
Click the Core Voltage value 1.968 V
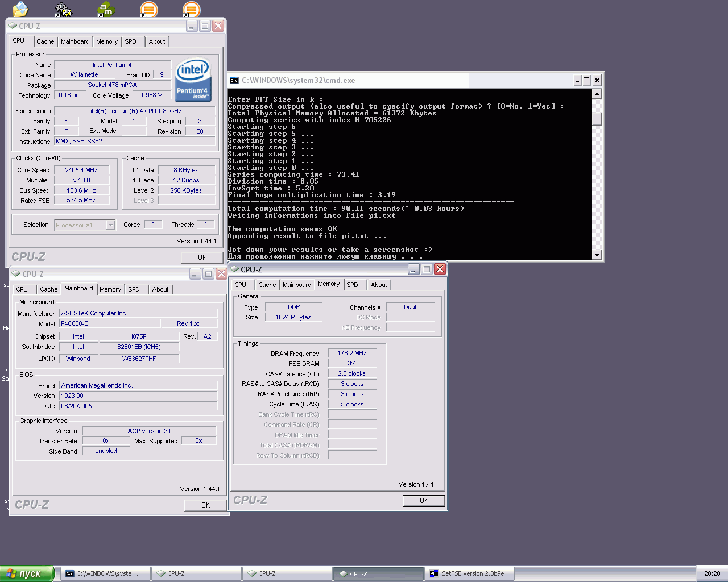151,95
